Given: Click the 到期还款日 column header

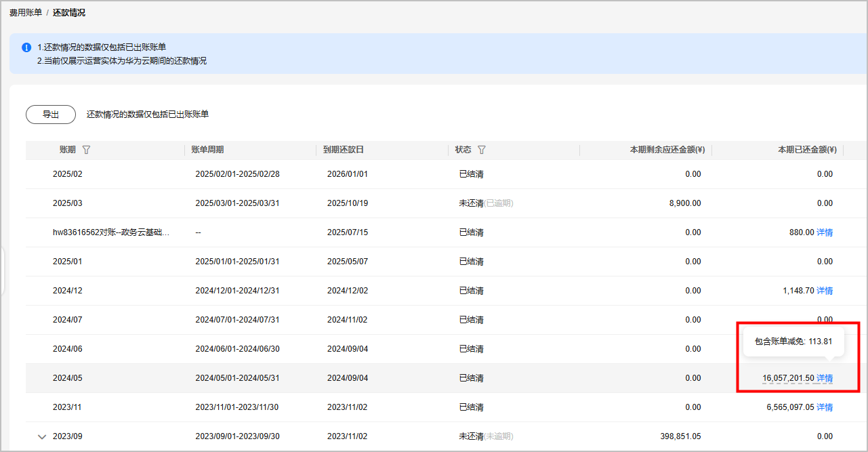Looking at the screenshot, I should tap(344, 150).
